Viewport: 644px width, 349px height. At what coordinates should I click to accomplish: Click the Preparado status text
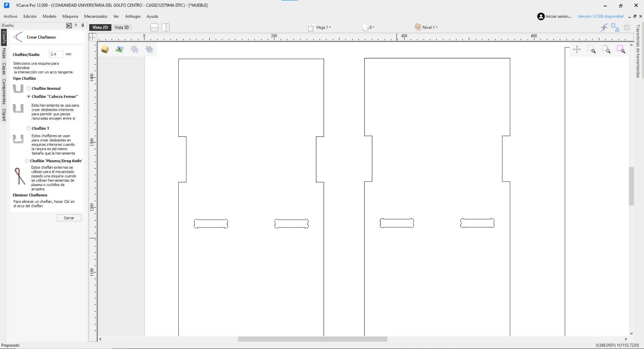click(10, 345)
